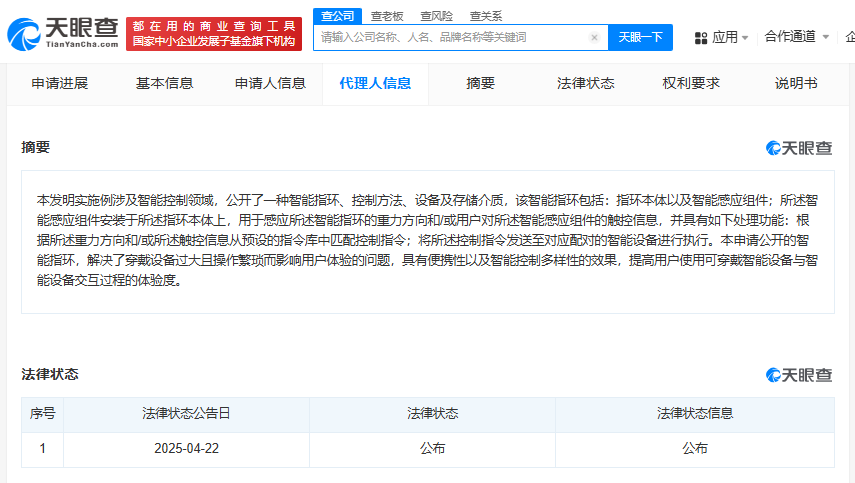Open the 申请进展 section tab
855x483 pixels.
[x=59, y=83]
